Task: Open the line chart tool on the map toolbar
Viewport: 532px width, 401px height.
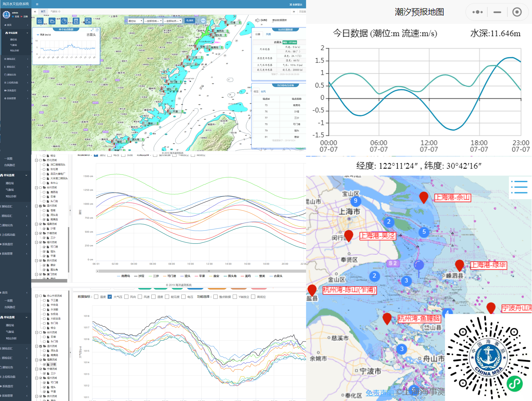Action: point(40,21)
